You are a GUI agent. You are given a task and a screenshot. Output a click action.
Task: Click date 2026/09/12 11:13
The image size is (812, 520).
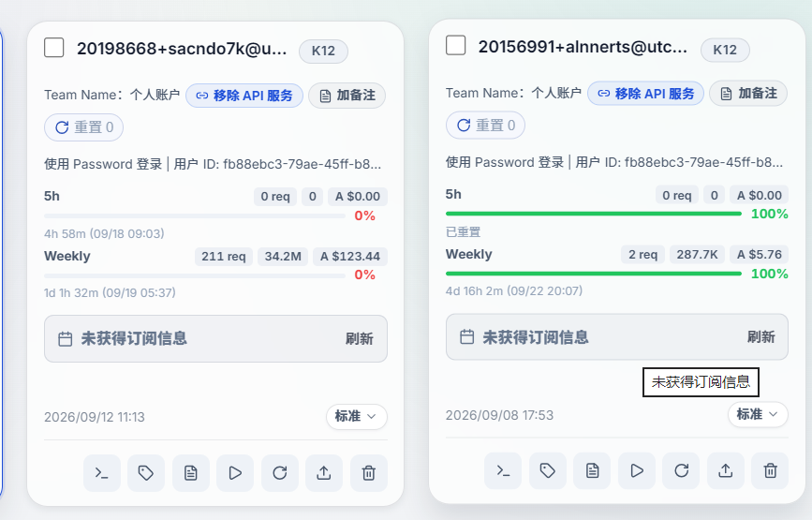point(95,417)
